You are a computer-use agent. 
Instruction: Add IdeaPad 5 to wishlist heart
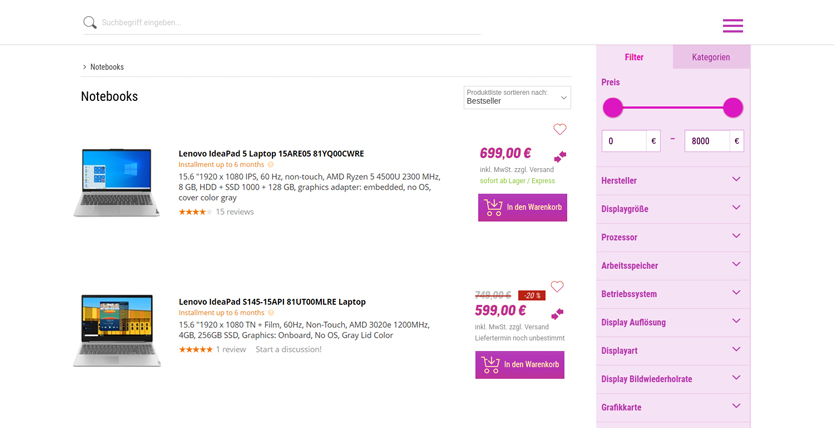point(559,129)
